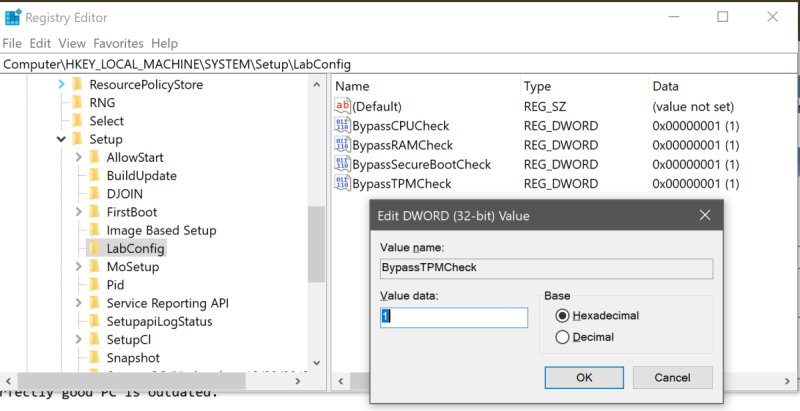Click the FirstBoot folder icon
This screenshot has height=411, width=800.
[x=94, y=212]
